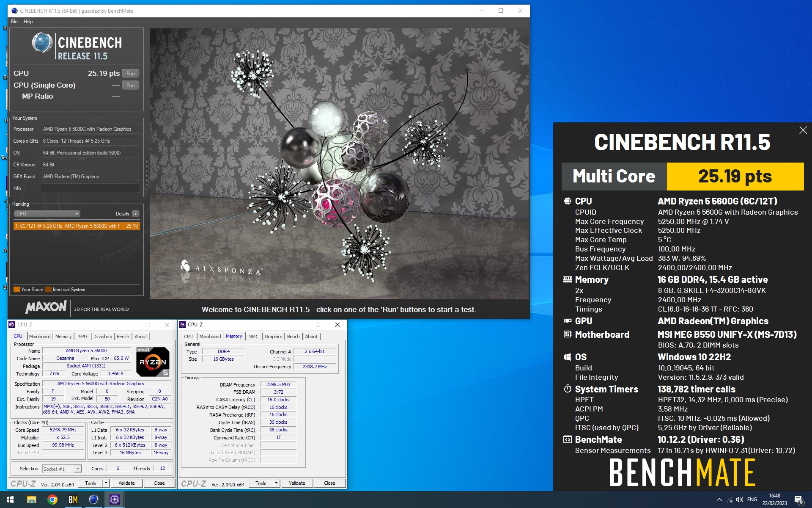Close the BenchMate result overlay
Image resolution: width=812 pixels, height=508 pixels.
(803, 130)
